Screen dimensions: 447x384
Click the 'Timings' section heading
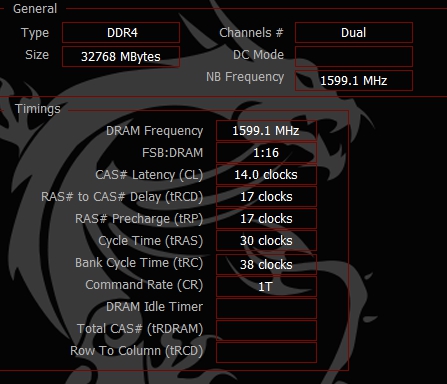(x=38, y=109)
